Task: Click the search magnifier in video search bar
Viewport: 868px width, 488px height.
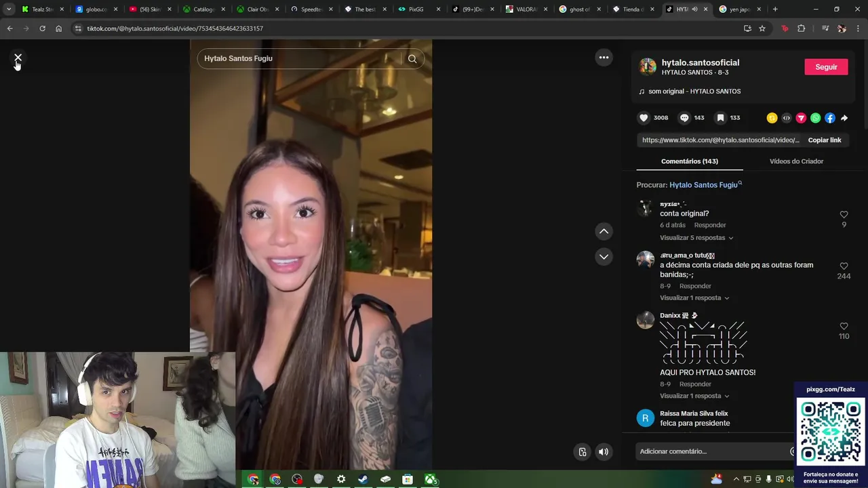Action: pyautogui.click(x=412, y=59)
